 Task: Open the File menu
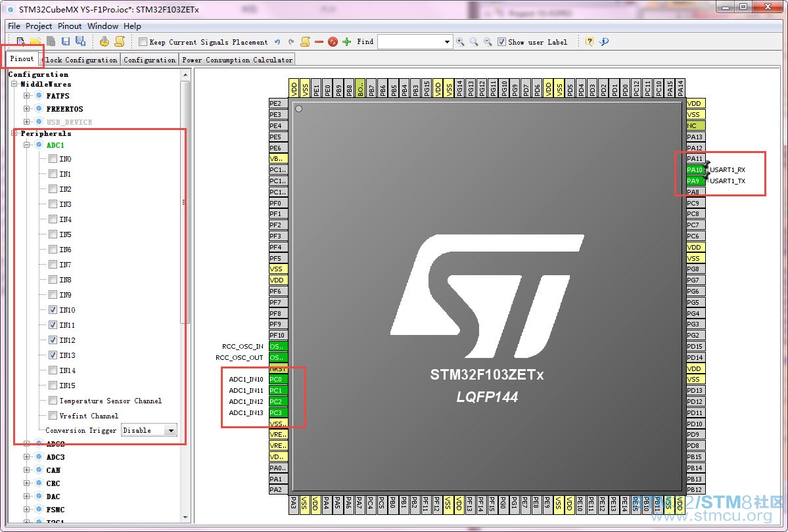coord(14,26)
